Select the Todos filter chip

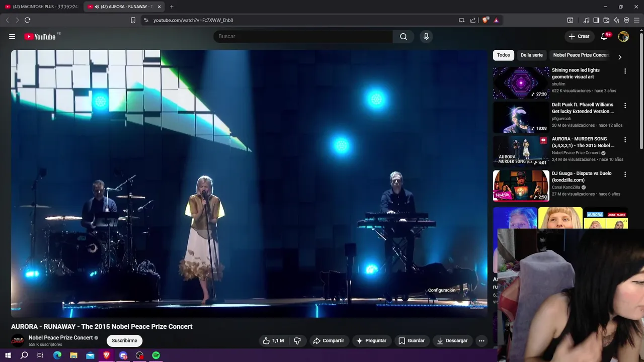point(503,55)
